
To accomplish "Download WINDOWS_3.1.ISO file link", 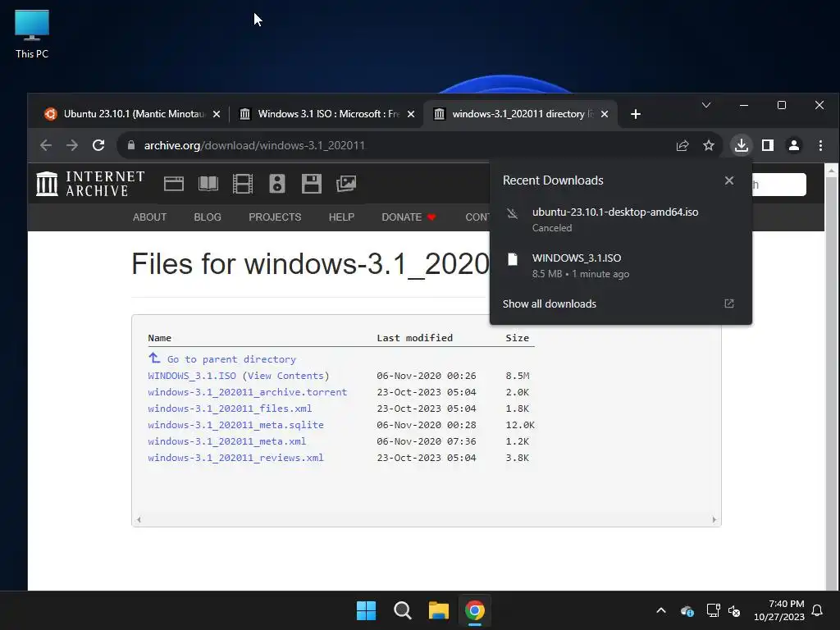I will (x=192, y=376).
